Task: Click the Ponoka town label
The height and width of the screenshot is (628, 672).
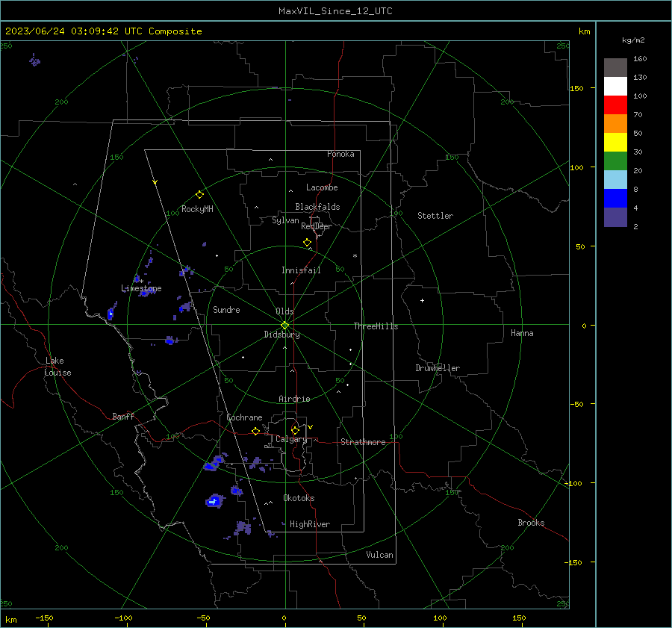Action: coord(340,154)
